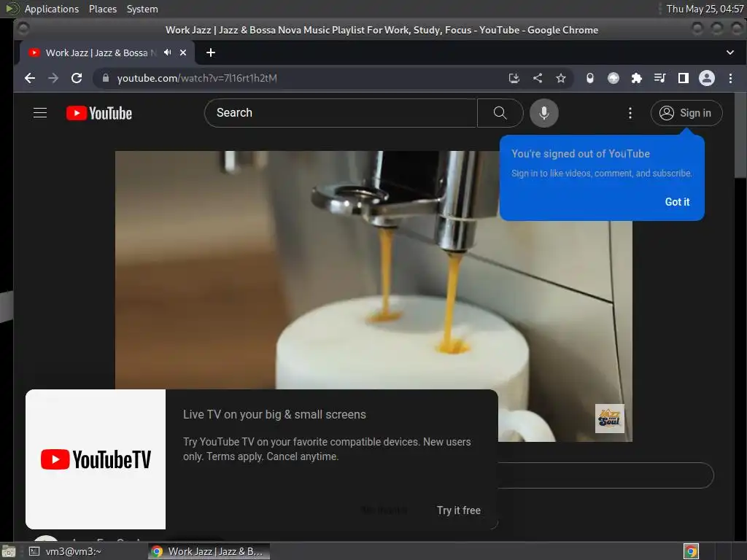Click the Chrome icon in the tray
Viewport: 747px width, 560px height.
point(691,551)
